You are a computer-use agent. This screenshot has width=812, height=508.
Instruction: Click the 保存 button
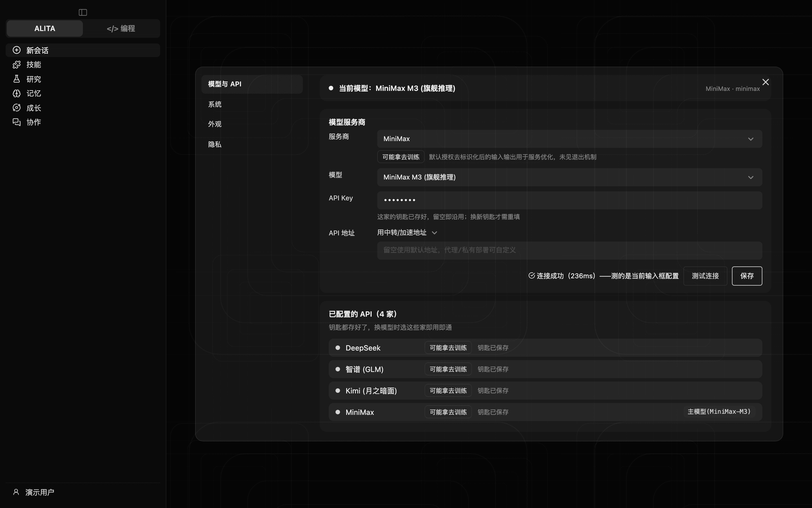click(x=747, y=276)
